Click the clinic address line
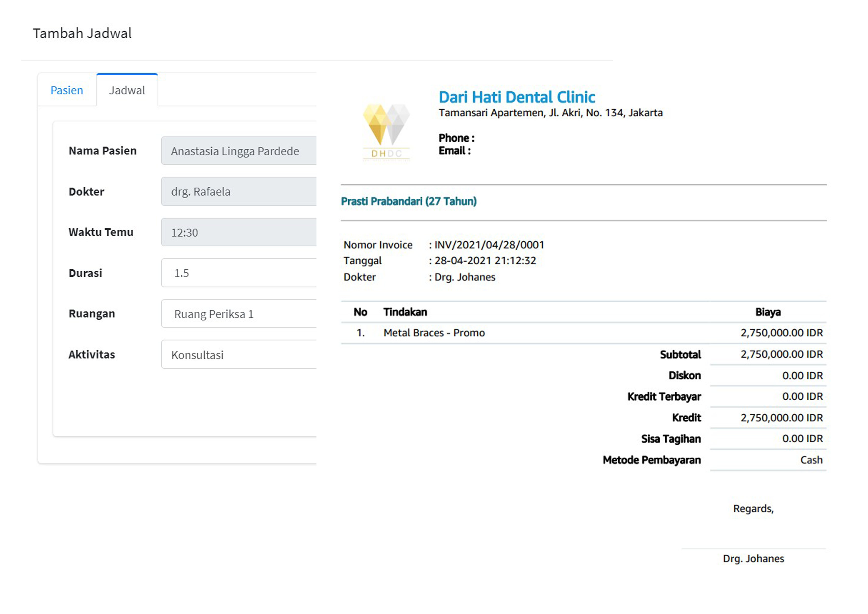 click(x=550, y=113)
